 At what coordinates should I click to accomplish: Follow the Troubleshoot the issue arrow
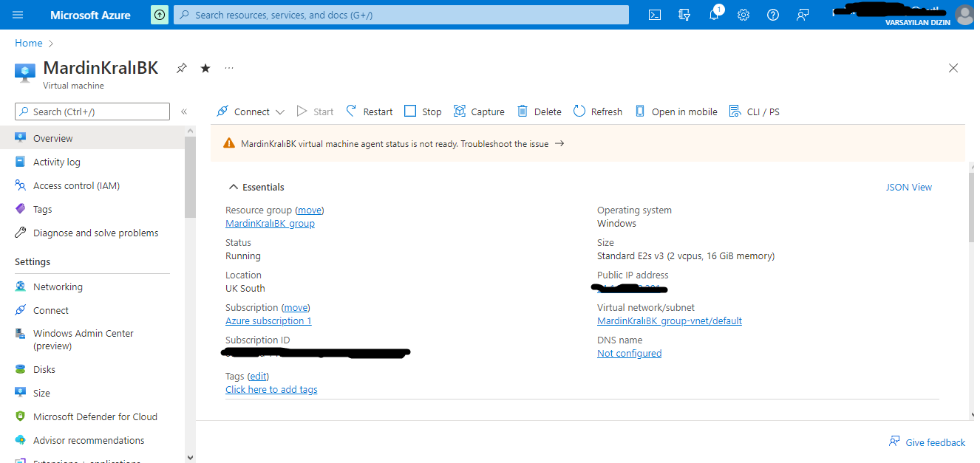(559, 144)
